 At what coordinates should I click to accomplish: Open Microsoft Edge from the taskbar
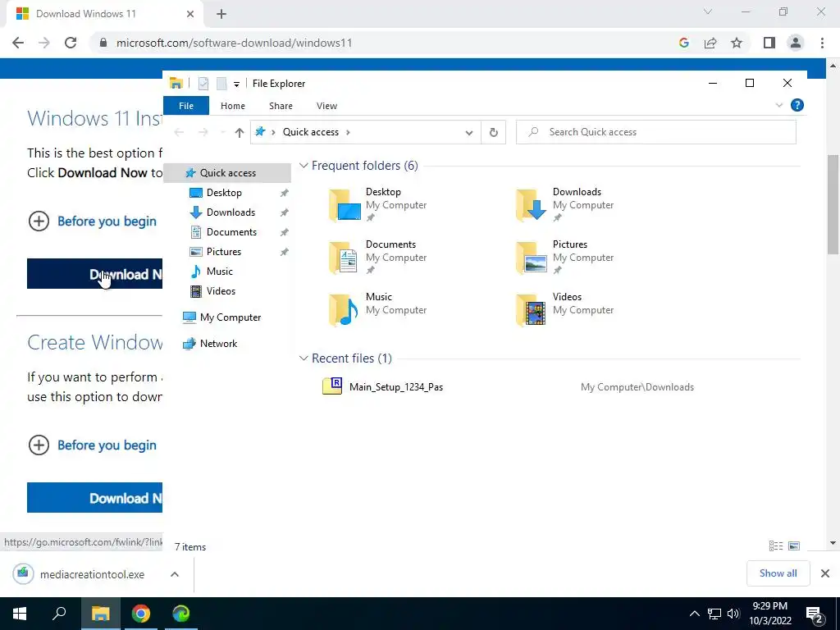[x=181, y=614]
